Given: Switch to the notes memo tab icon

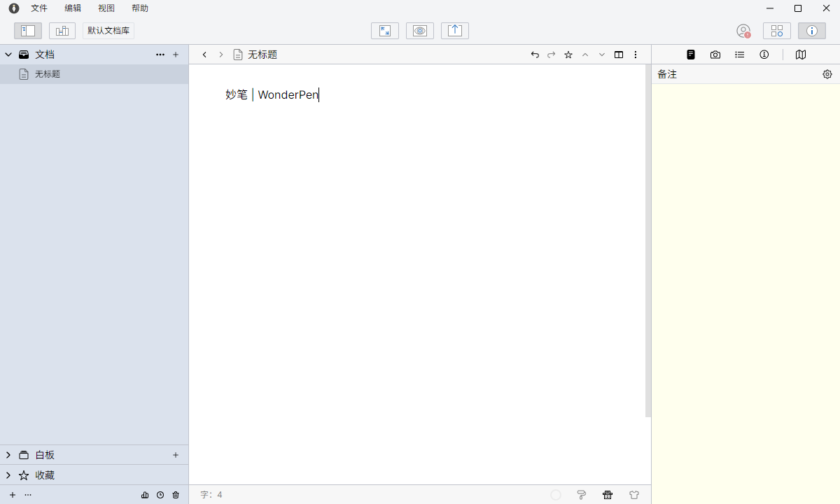Looking at the screenshot, I should pyautogui.click(x=691, y=55).
